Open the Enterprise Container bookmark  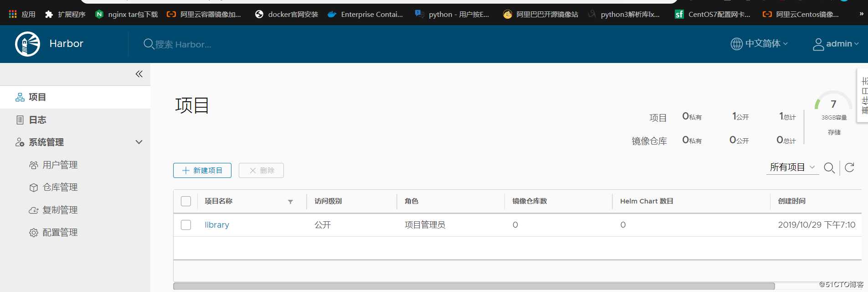pyautogui.click(x=365, y=14)
